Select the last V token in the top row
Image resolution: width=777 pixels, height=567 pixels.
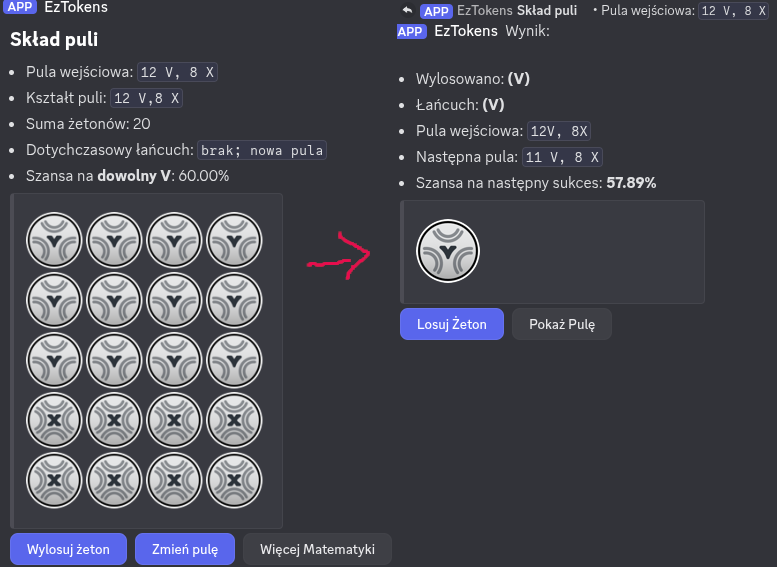pos(233,240)
